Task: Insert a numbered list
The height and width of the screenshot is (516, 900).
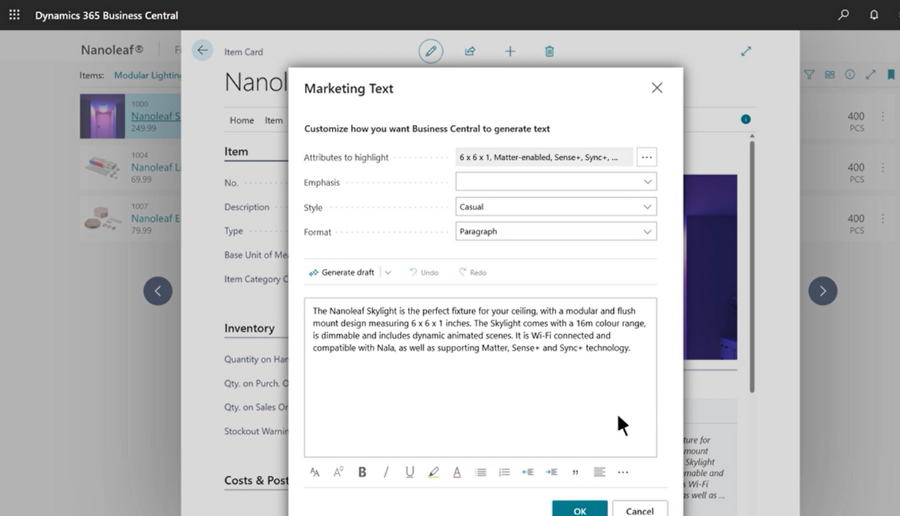Action: (x=504, y=472)
